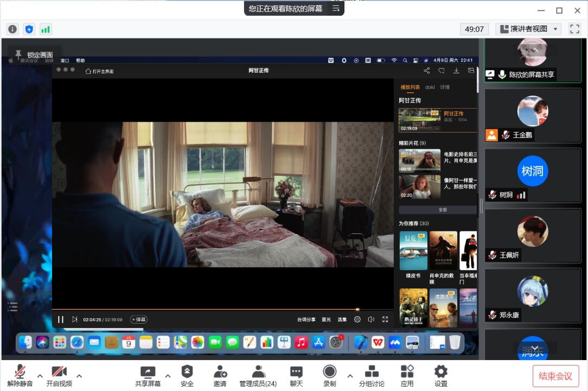This screenshot has height=391, width=588.
Task: Select participant tile 郑永康
Action: coord(533,295)
